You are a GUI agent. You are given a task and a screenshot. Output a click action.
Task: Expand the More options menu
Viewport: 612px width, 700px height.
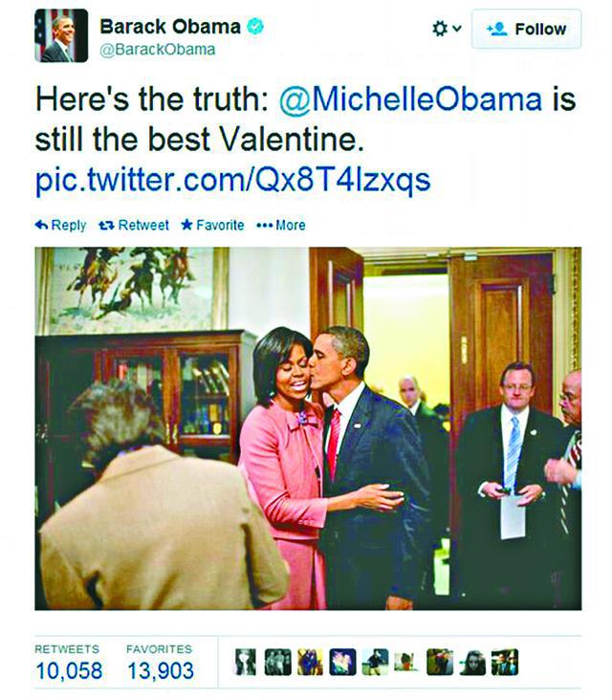281,225
